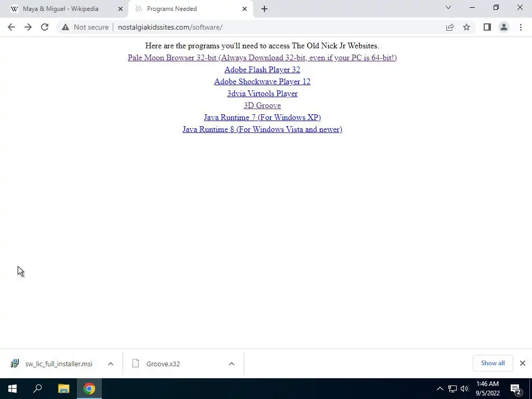
Task: Reload the current page
Action: (x=45, y=27)
